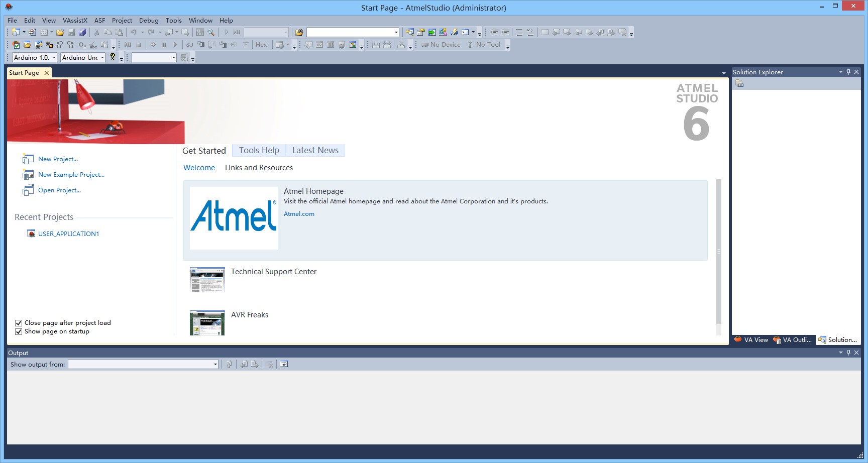Click the Word Wrap icon in Output
This screenshot has width=868, height=463.
[284, 364]
